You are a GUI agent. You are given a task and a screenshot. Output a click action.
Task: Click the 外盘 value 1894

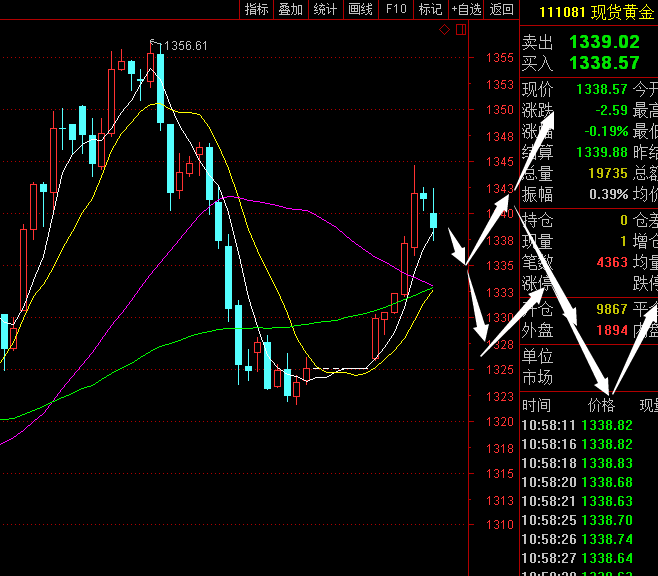(x=612, y=330)
